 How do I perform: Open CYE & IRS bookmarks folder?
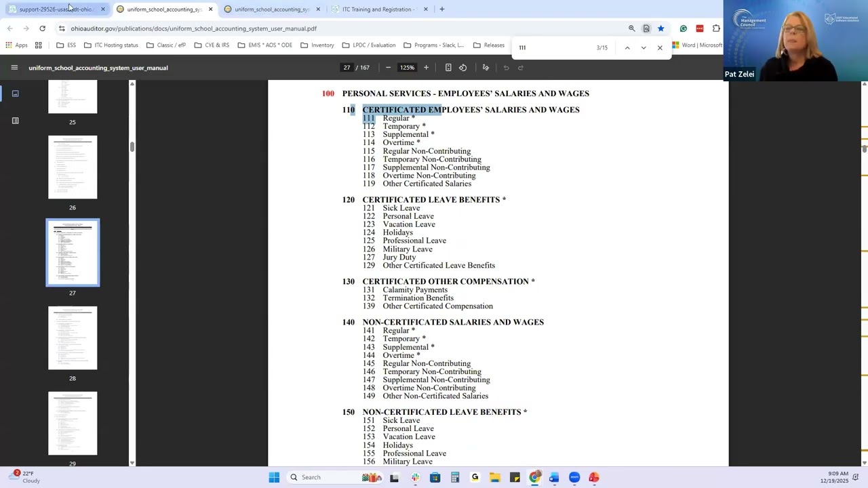point(212,45)
